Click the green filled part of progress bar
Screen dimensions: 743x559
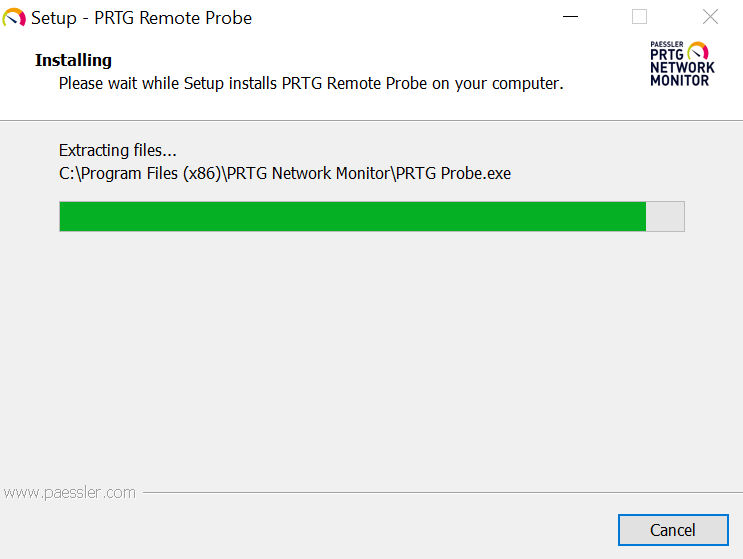[352, 217]
